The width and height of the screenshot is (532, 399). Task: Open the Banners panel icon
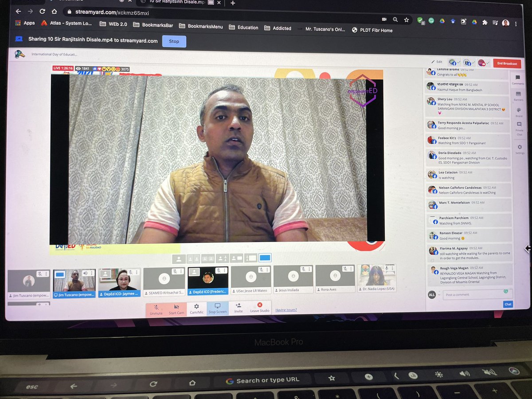coord(518,94)
